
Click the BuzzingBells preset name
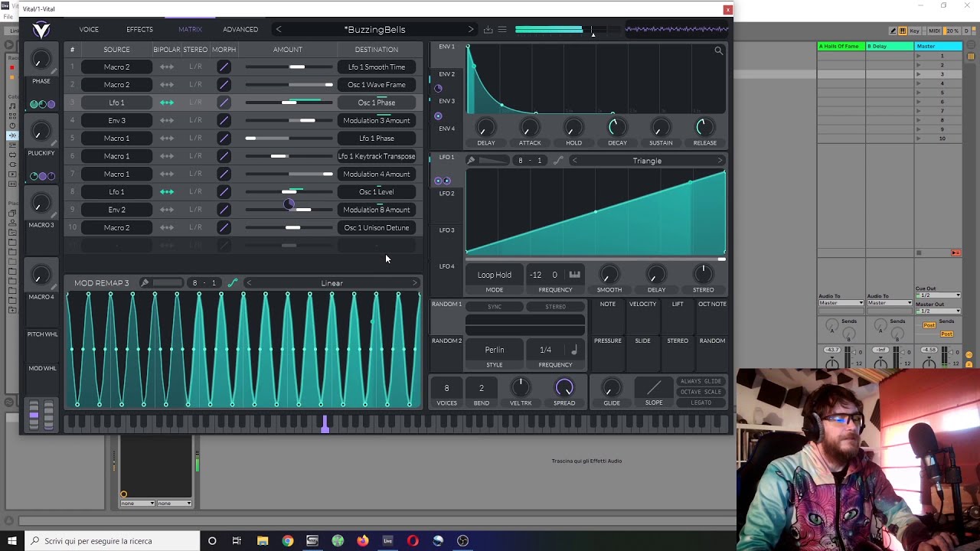(x=375, y=30)
